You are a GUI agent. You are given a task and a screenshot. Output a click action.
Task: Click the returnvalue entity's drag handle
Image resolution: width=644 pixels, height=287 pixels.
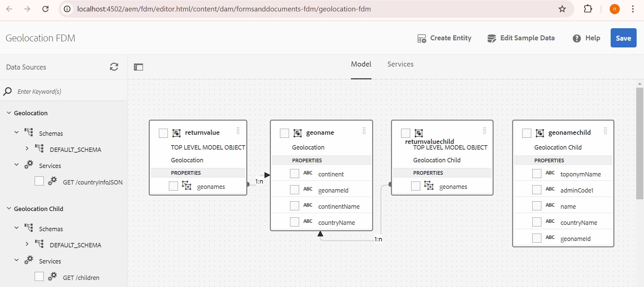coord(238,131)
